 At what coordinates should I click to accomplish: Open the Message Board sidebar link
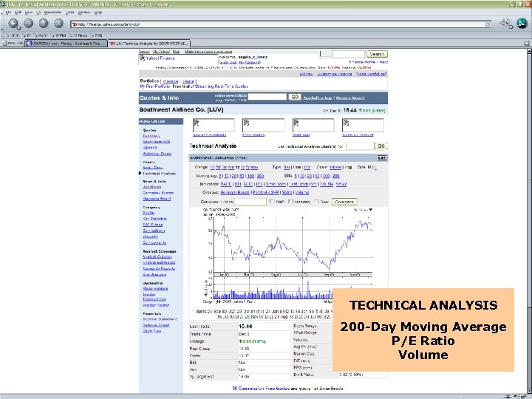157,199
